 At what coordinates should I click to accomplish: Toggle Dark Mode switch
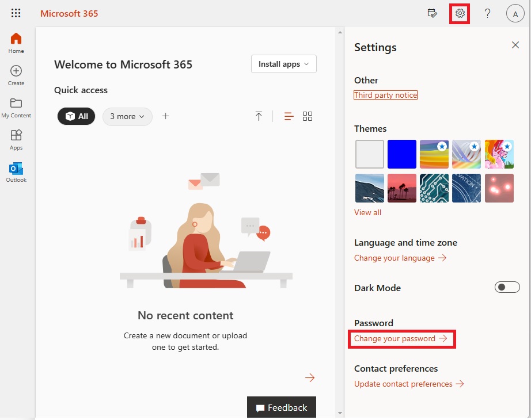point(507,287)
